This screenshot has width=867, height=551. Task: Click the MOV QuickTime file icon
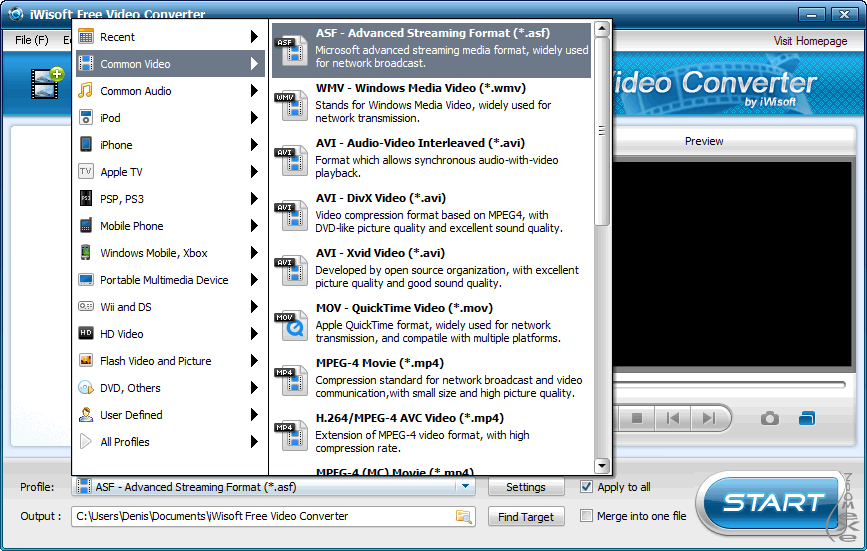coord(291,325)
